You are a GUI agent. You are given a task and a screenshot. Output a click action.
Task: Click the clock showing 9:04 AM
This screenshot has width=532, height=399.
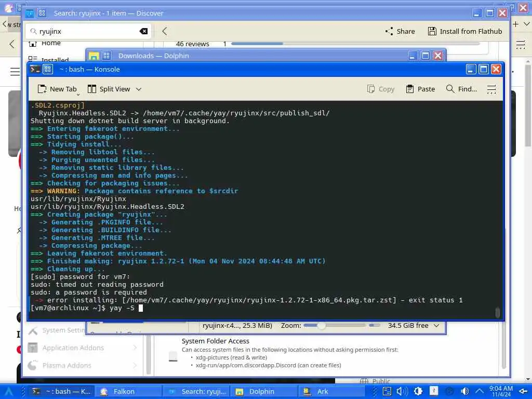pyautogui.click(x=501, y=391)
